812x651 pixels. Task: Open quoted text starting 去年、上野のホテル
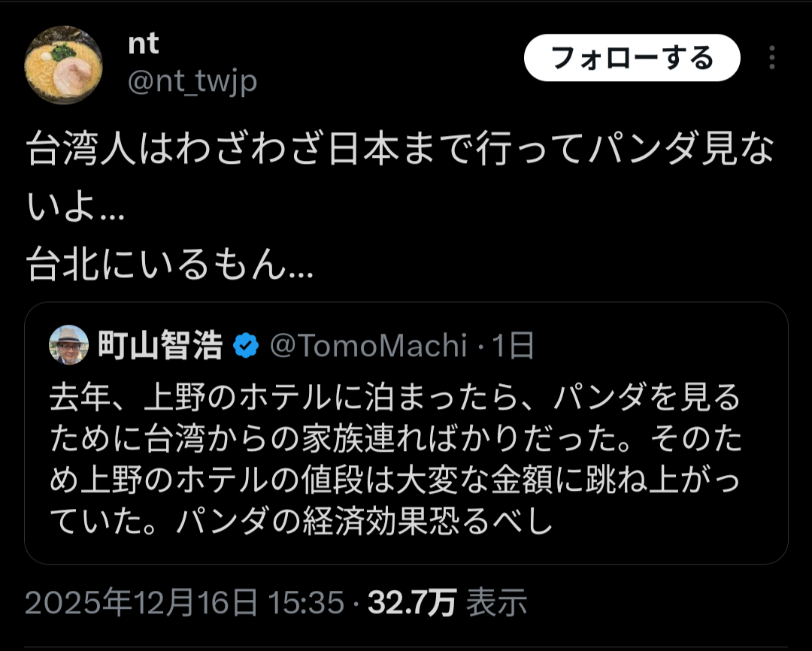395,398
